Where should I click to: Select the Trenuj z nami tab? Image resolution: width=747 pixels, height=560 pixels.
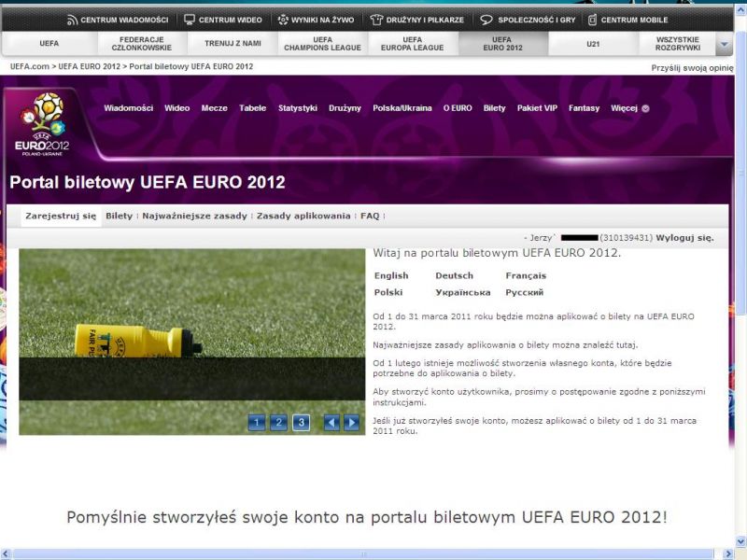233,44
